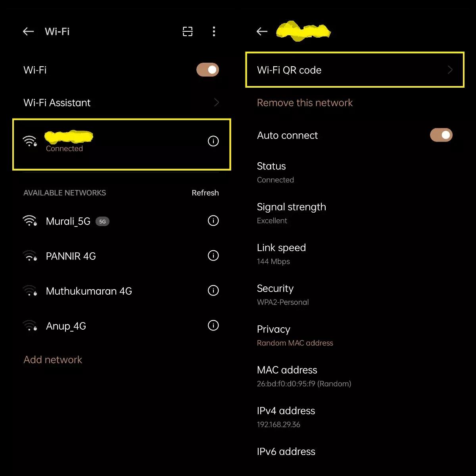This screenshot has height=476, width=476.
Task: Turn off the Wi-Fi switch
Action: (x=207, y=70)
